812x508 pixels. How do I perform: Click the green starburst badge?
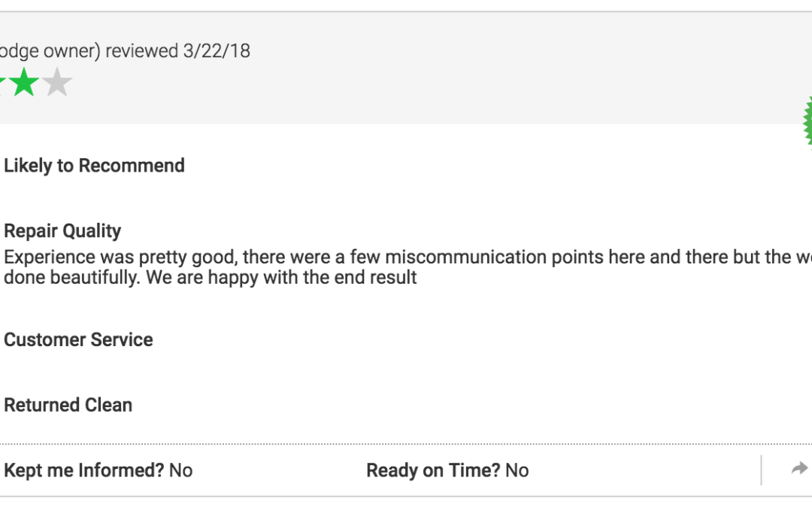pos(807,122)
